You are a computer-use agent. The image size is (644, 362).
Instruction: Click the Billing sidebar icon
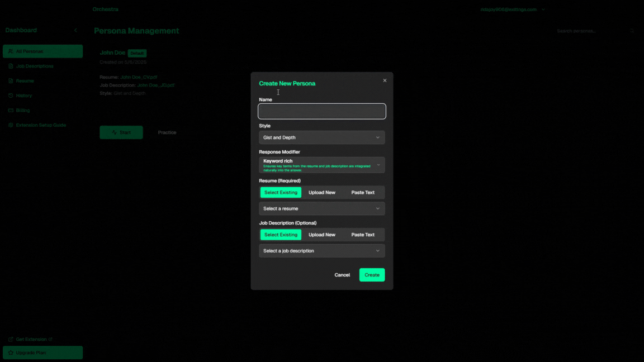(11, 111)
